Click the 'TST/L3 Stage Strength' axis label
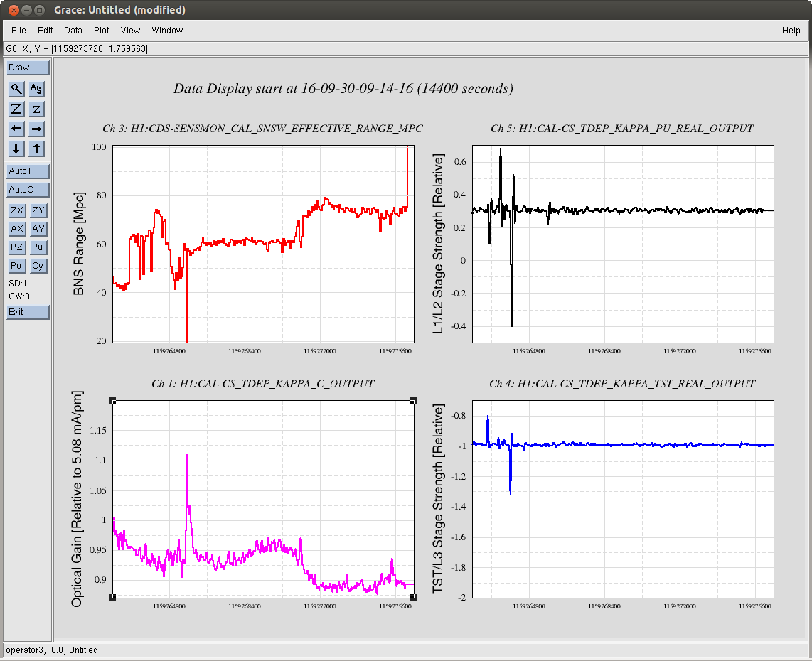Screen dimensions: 812x661 438,498
